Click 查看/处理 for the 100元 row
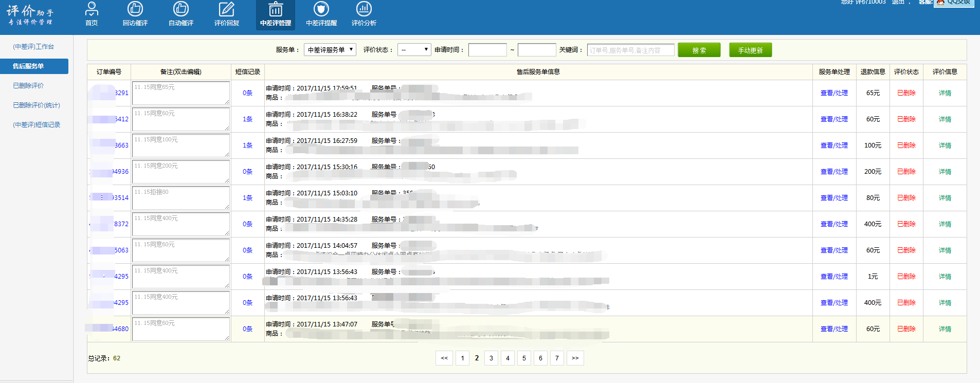Viewport: 980px width, 383px height. click(834, 145)
